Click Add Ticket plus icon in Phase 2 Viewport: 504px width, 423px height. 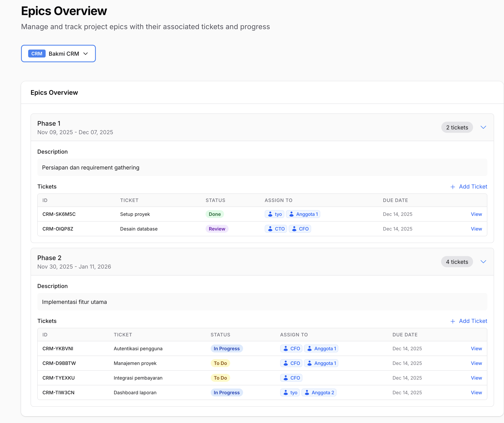(453, 321)
